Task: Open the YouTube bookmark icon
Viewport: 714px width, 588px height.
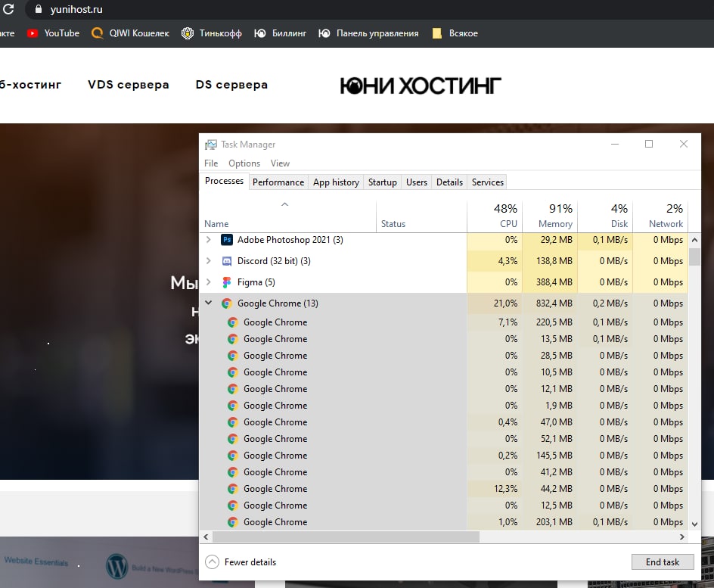Action: tap(32, 33)
